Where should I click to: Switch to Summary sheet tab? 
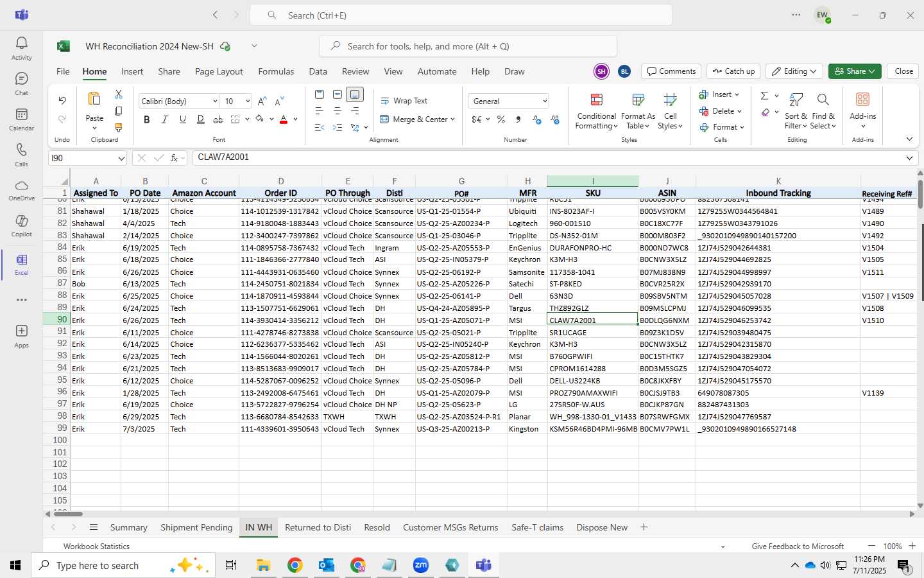(x=128, y=527)
